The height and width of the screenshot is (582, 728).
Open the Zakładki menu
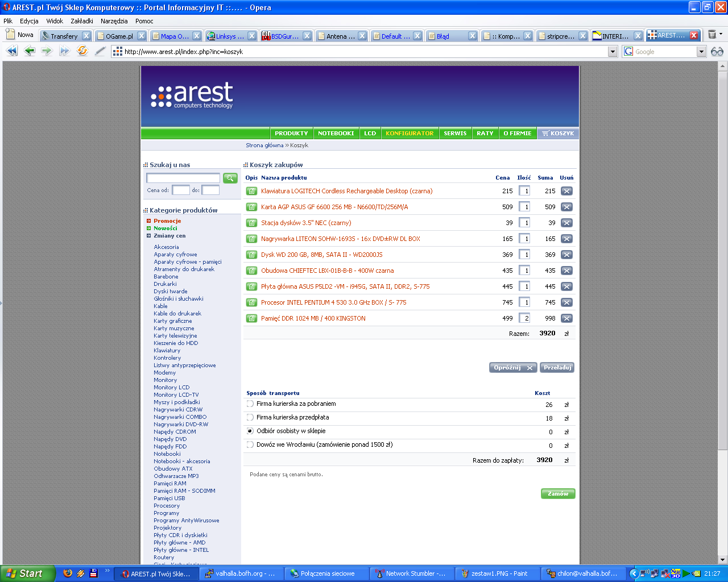pos(82,21)
